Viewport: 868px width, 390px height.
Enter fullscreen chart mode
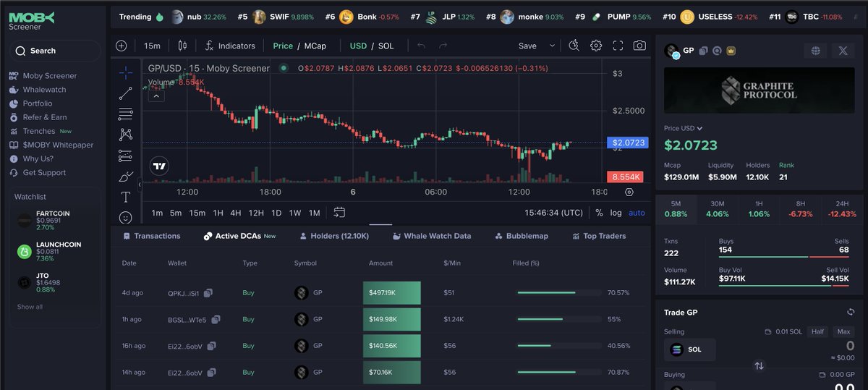coord(618,46)
